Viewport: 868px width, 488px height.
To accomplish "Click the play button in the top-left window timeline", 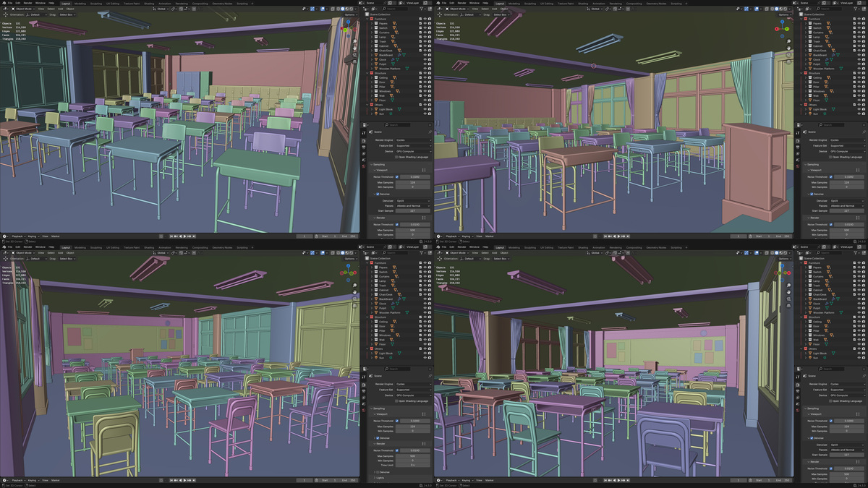I will [x=184, y=236].
